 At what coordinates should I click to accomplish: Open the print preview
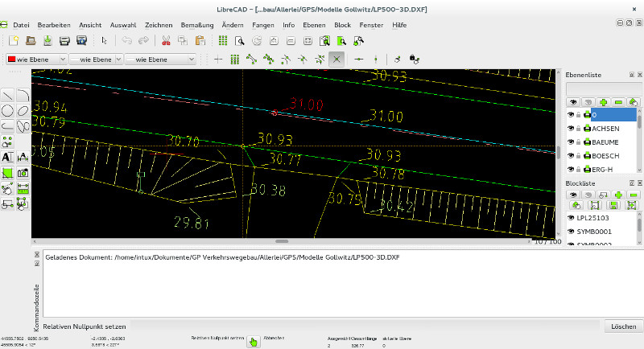82,40
